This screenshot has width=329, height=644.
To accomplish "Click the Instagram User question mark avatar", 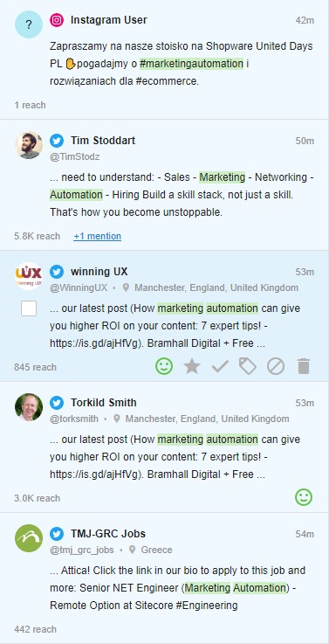I will (x=29, y=24).
